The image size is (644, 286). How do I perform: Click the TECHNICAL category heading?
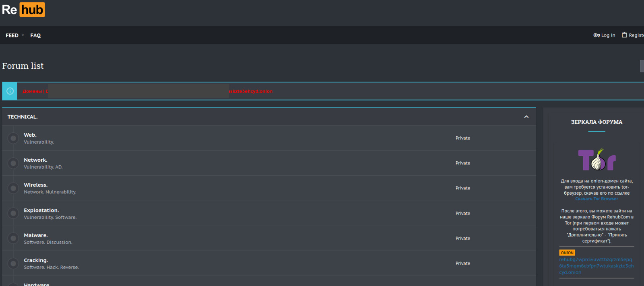[x=23, y=117]
